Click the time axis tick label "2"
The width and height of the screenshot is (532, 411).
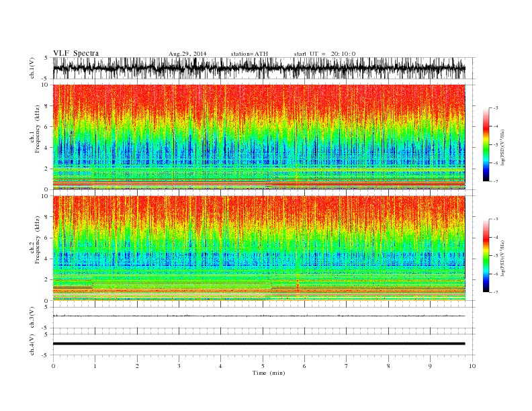(x=137, y=366)
